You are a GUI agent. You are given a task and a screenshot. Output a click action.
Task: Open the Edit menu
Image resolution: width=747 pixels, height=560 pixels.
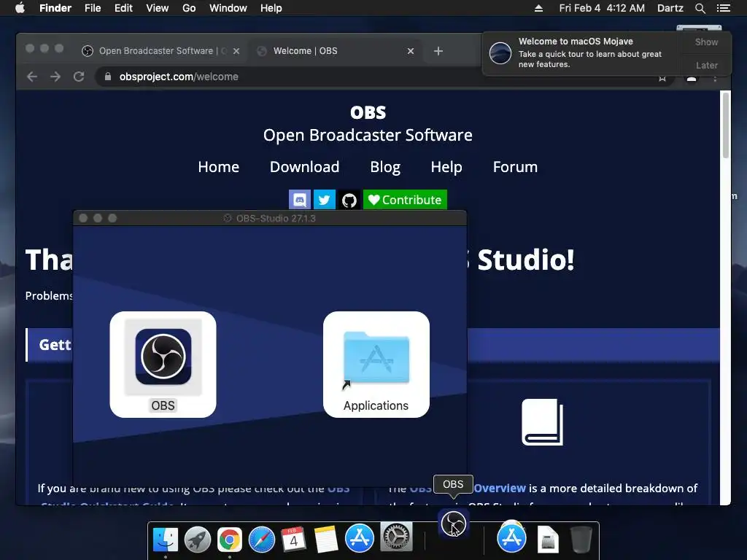(123, 8)
